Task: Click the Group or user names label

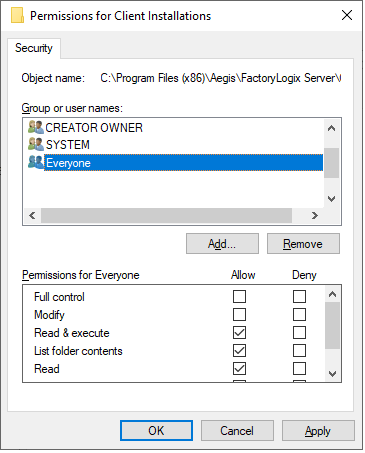Action: (x=72, y=108)
